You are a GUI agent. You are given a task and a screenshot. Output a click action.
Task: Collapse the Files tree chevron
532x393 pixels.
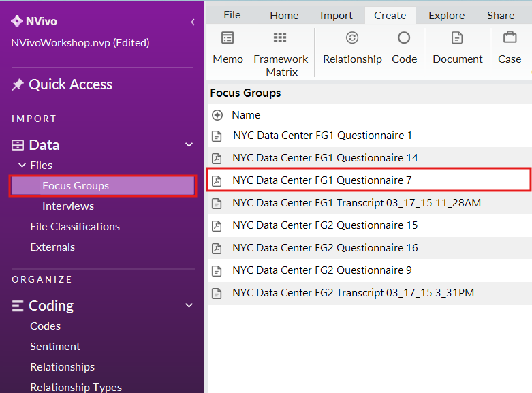[x=22, y=166]
